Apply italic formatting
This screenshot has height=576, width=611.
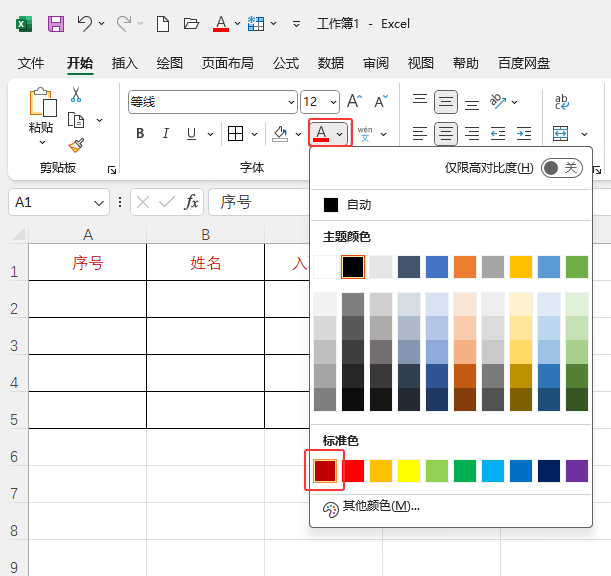[x=165, y=134]
